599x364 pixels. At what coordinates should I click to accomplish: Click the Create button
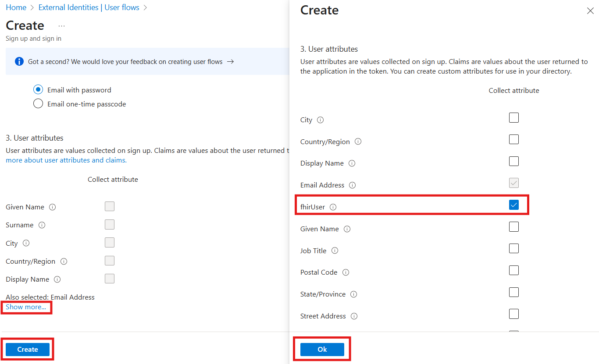click(x=27, y=349)
